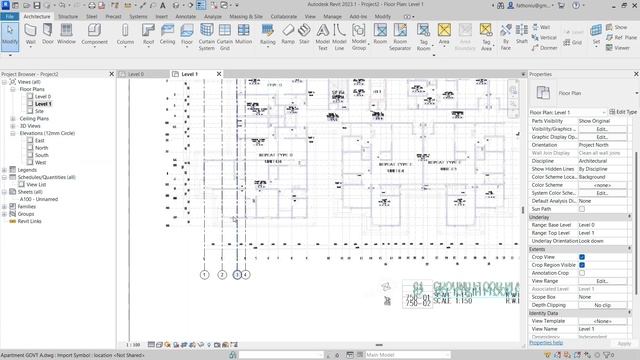The height and width of the screenshot is (360, 640).
Task: Click the Edit Type button
Action: (623, 112)
